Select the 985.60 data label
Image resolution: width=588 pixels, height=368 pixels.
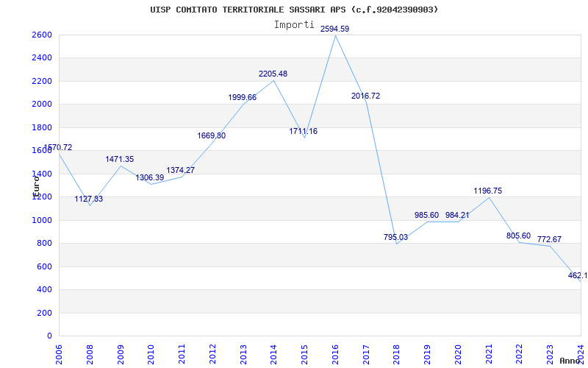click(426, 216)
